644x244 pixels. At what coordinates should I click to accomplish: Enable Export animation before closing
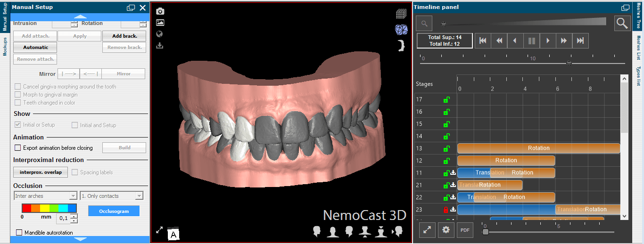click(x=18, y=148)
